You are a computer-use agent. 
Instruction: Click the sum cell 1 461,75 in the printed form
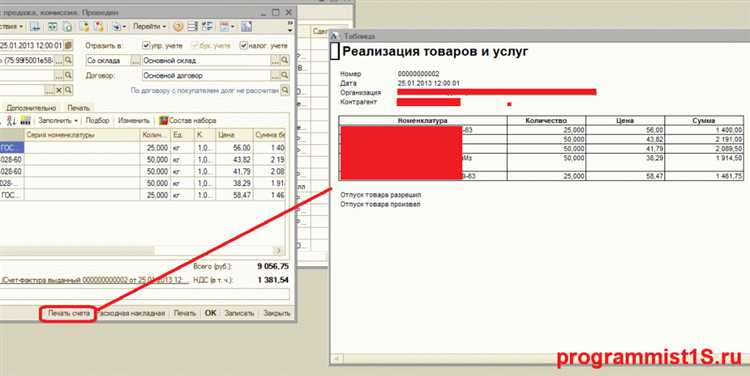pyautogui.click(x=704, y=176)
